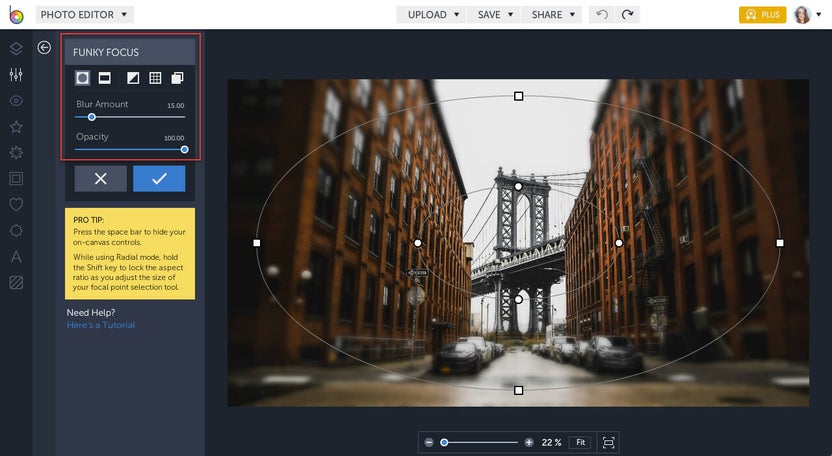Zoom in with the plus icon
Viewport: 832px width, 456px height.
(x=529, y=442)
